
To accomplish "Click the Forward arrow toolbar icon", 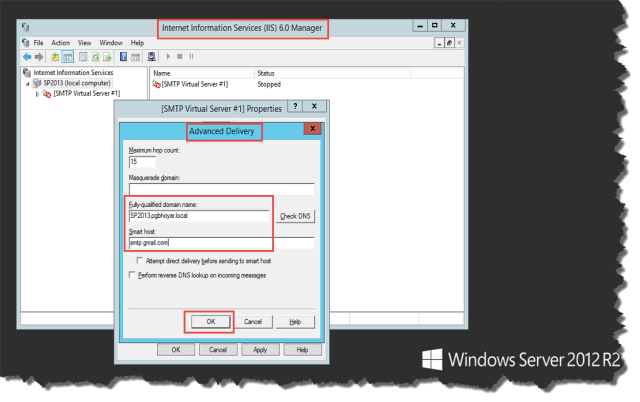I will point(38,57).
